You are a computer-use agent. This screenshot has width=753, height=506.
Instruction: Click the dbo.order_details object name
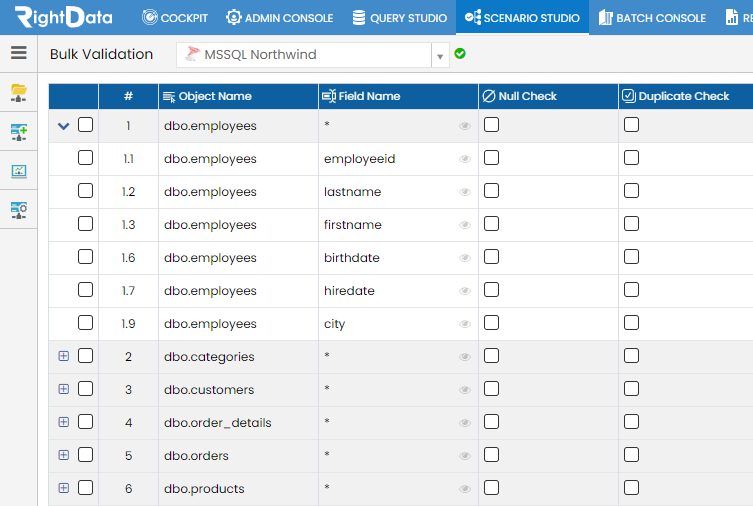(218, 423)
